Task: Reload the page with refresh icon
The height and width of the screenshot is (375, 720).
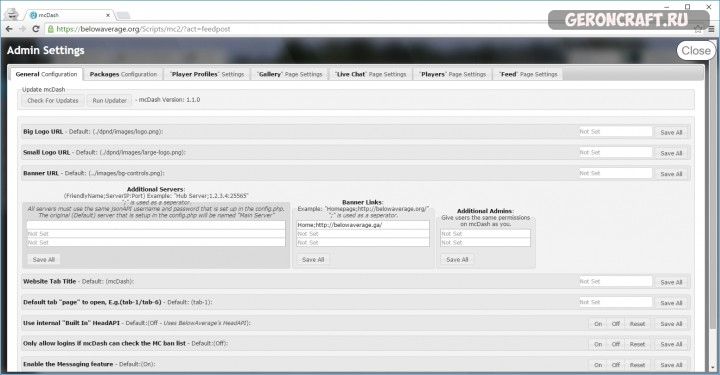Action: [x=36, y=29]
